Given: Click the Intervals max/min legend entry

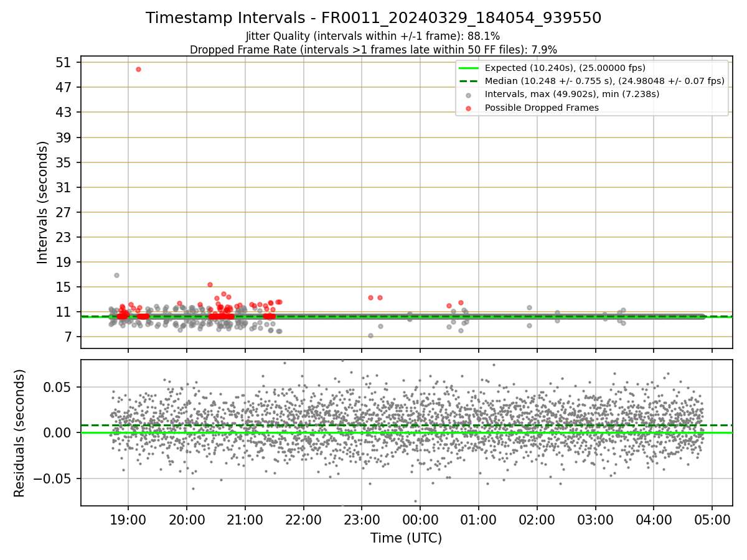Looking at the screenshot, I should point(572,95).
